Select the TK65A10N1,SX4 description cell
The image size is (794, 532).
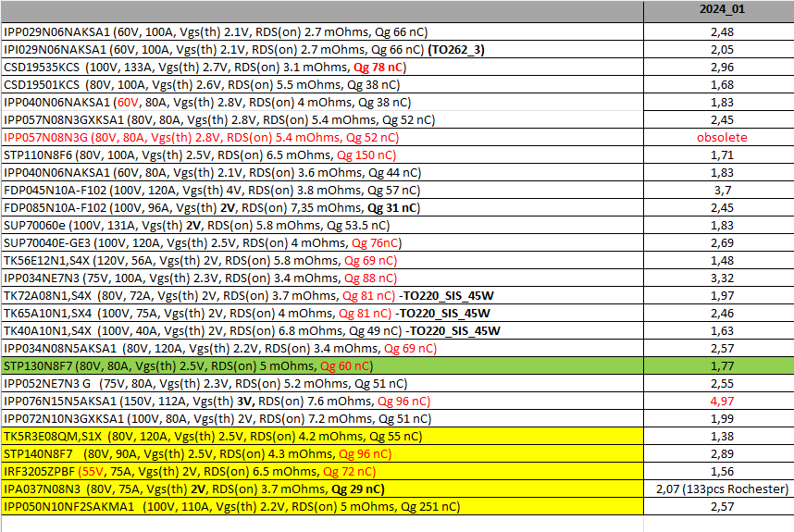[x=323, y=314]
